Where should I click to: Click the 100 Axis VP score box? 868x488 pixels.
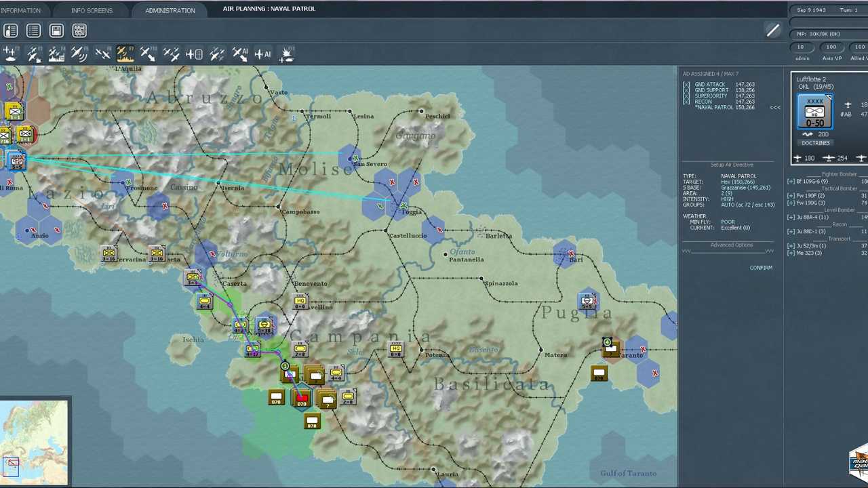pyautogui.click(x=831, y=47)
